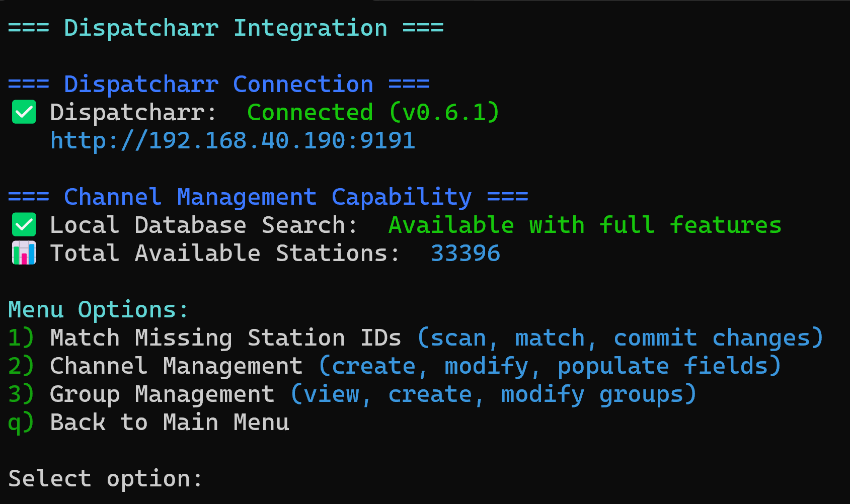
Task: Click the Select option input prompt
Action: [105, 479]
